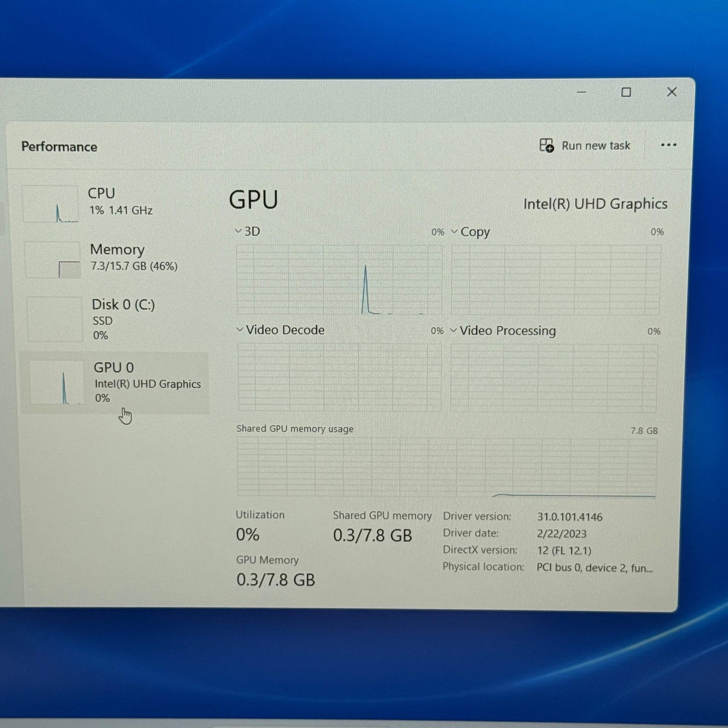
Task: Click the PCI bus 0 physical location value
Action: pos(594,568)
